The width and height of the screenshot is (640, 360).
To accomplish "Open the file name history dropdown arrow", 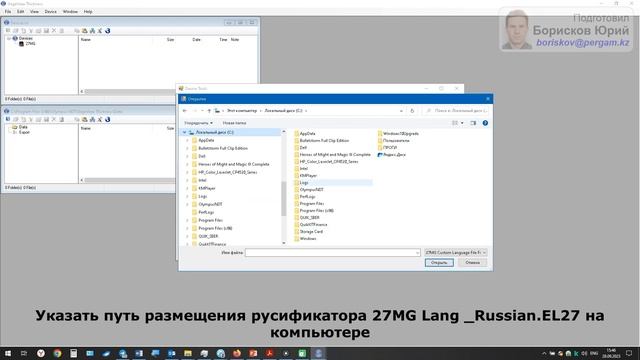I will [x=417, y=253].
